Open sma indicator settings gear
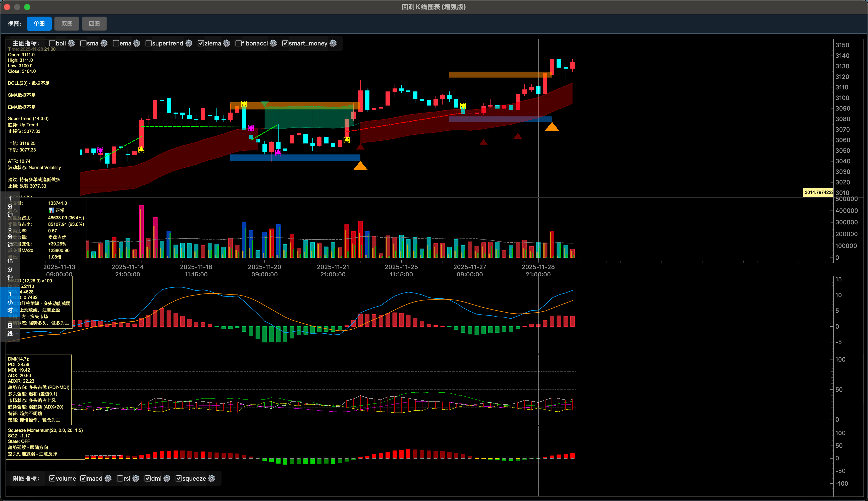The width and height of the screenshot is (868, 501). (104, 43)
